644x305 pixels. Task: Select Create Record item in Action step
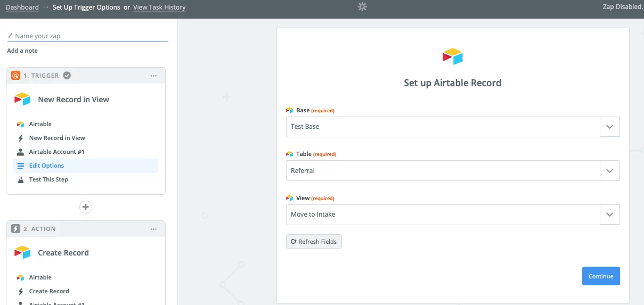(x=49, y=291)
